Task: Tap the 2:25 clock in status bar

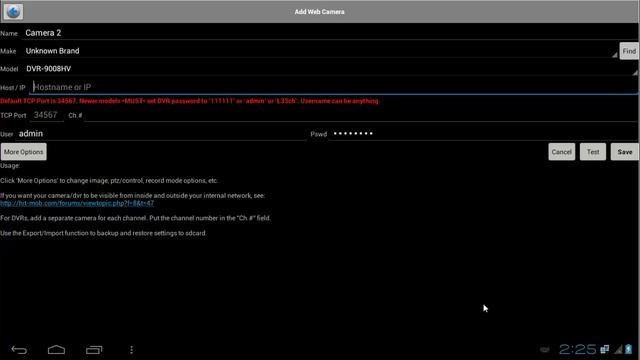Action: tap(578, 349)
